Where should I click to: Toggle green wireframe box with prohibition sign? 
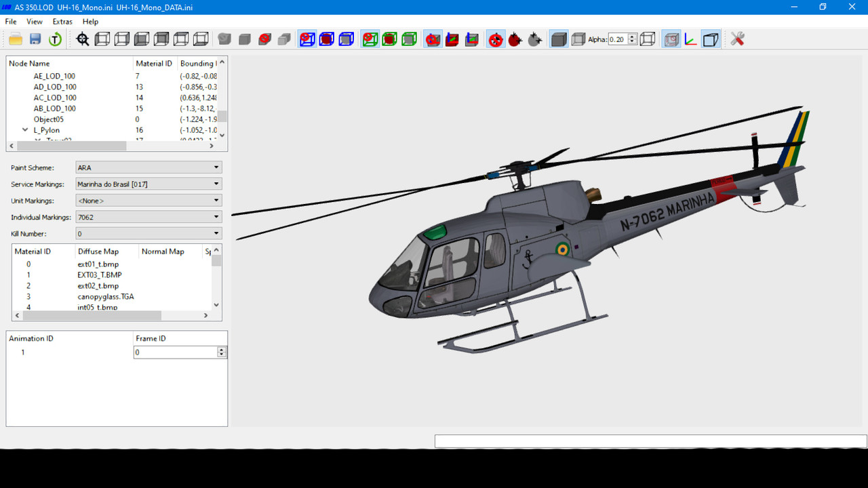(x=370, y=39)
